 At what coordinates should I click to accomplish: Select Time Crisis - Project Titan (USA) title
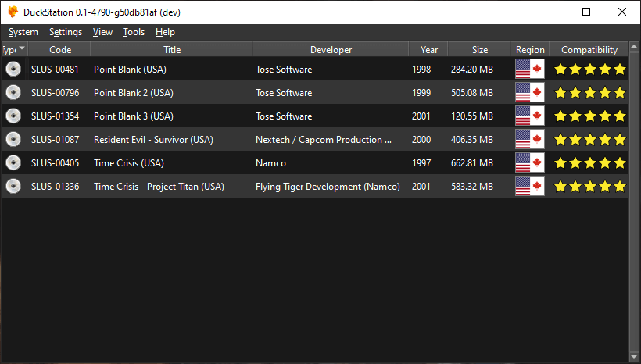(x=159, y=186)
